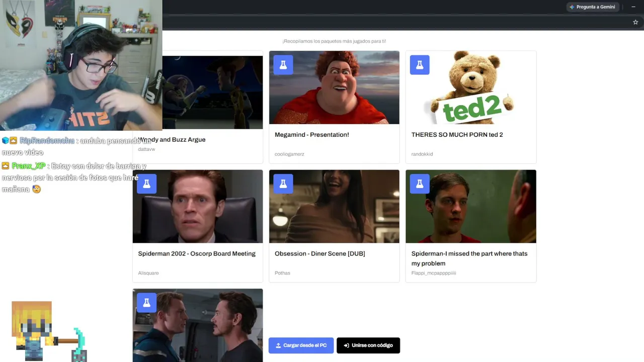Image resolution: width=644 pixels, height=362 pixels.
Task: Bookmark this page with the star icon
Action: click(635, 22)
